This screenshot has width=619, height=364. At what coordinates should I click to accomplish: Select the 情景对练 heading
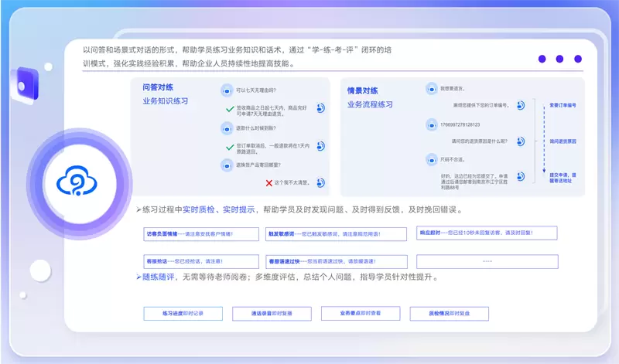(363, 90)
